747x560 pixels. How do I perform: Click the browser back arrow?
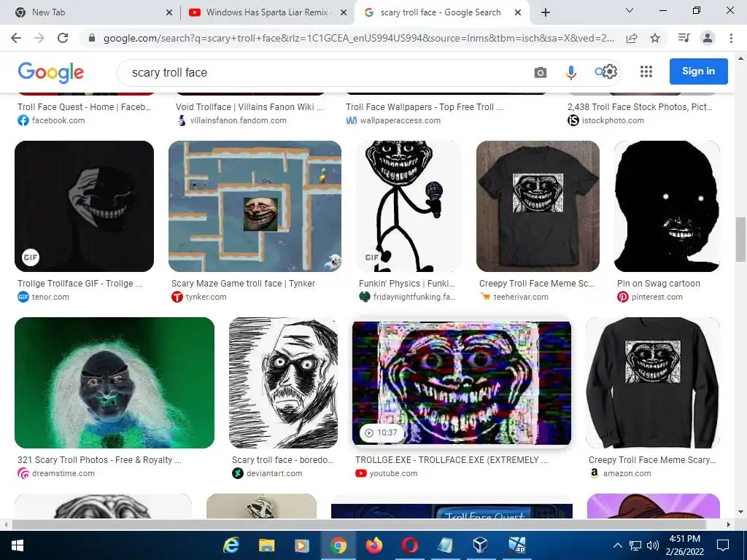(x=16, y=38)
